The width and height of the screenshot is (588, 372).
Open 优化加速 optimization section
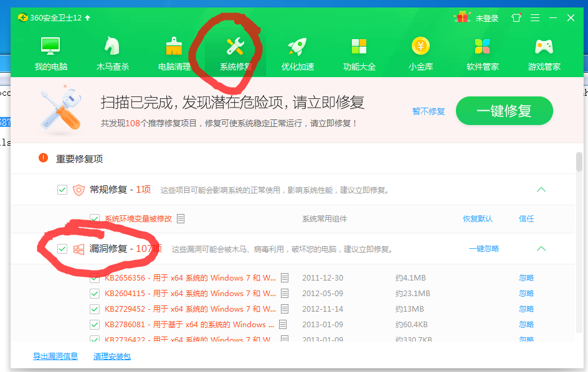(297, 53)
